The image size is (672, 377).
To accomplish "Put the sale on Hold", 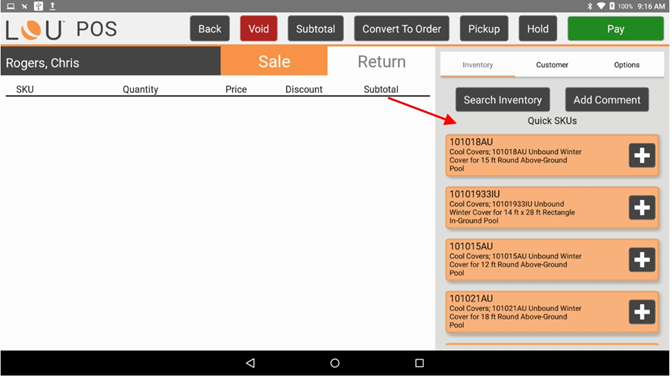I will [538, 29].
